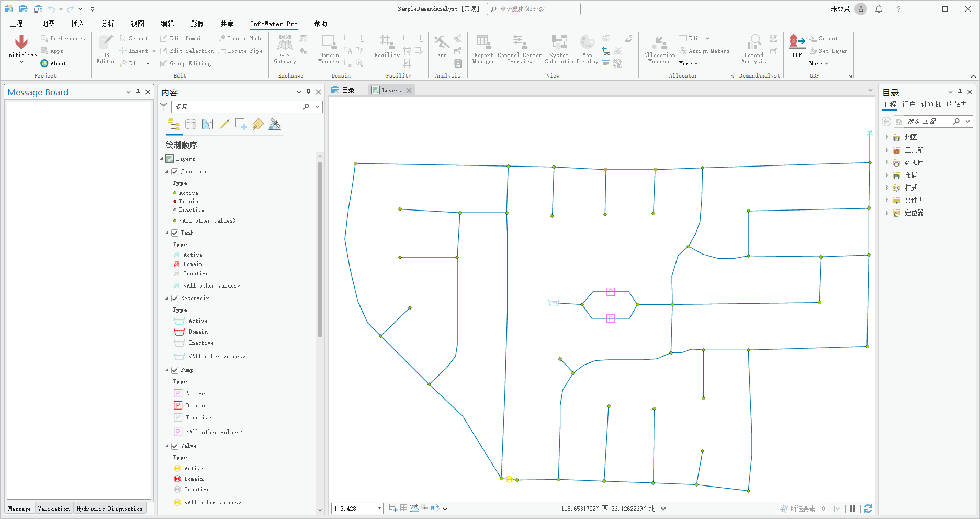
Task: Collapse the Reservoir layer legend
Action: pyautogui.click(x=167, y=299)
